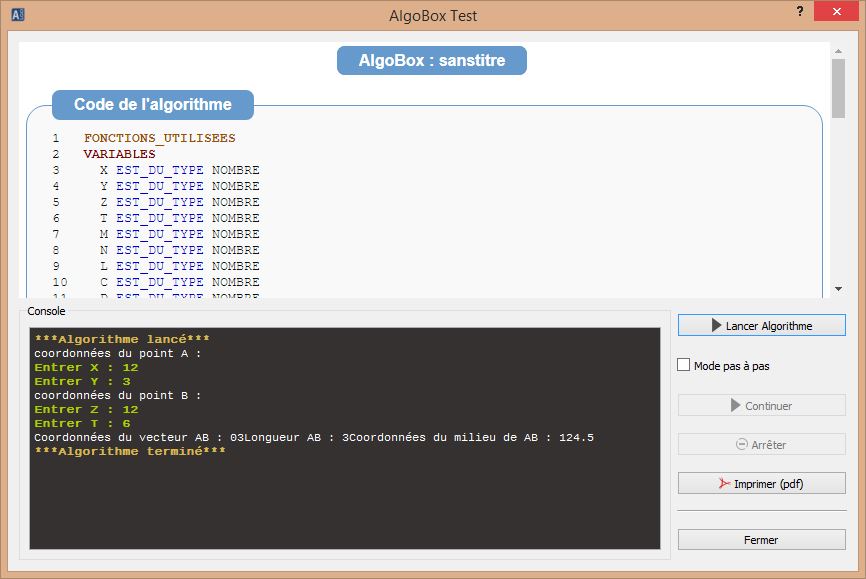Click console line 'Coordonnées du vecteur AB'
866x579 pixels.
(x=314, y=438)
